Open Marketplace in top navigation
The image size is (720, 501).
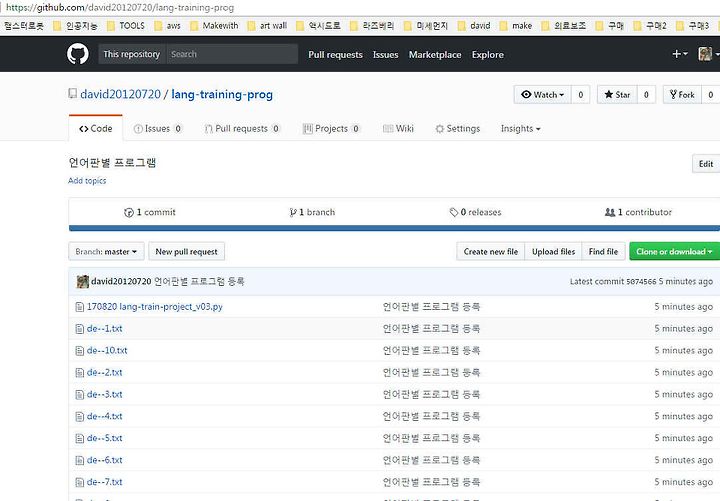435,55
